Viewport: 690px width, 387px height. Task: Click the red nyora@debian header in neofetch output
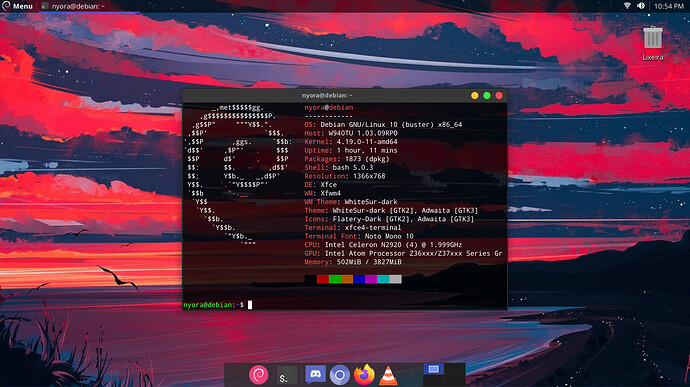[x=329, y=107]
